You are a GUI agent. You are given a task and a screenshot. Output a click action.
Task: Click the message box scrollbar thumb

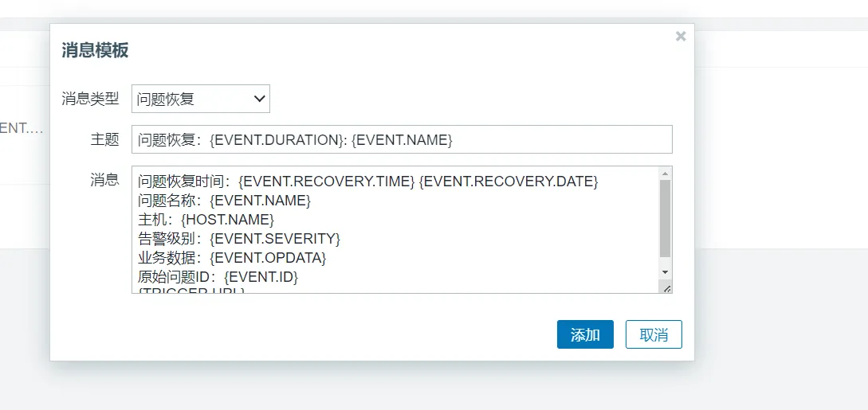pos(666,217)
